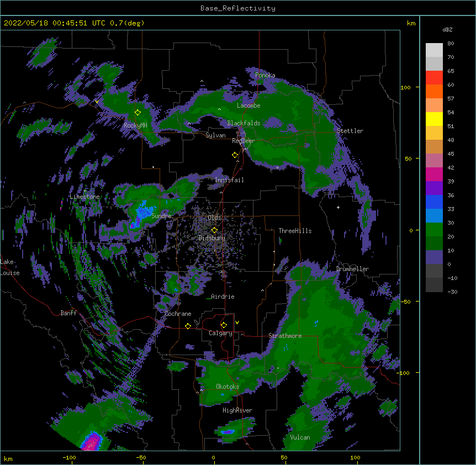Click the Innisfail town label
The image size is (476, 465).
tap(229, 180)
